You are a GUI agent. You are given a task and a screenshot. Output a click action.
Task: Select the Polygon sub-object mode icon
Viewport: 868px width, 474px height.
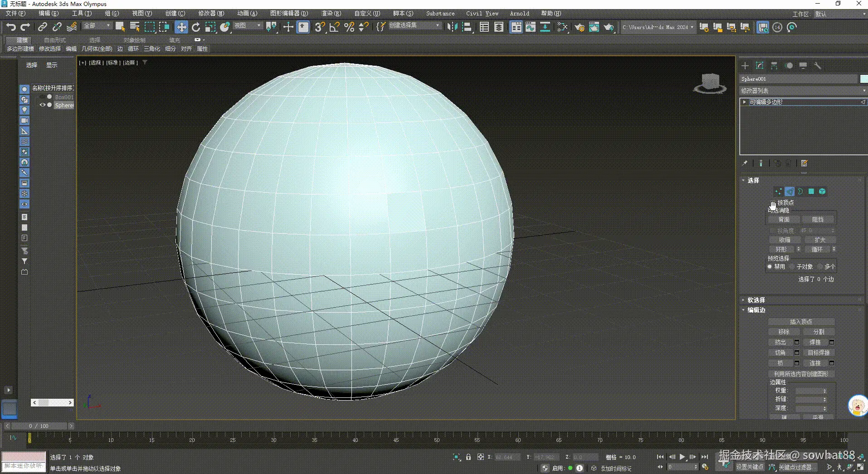(x=811, y=191)
